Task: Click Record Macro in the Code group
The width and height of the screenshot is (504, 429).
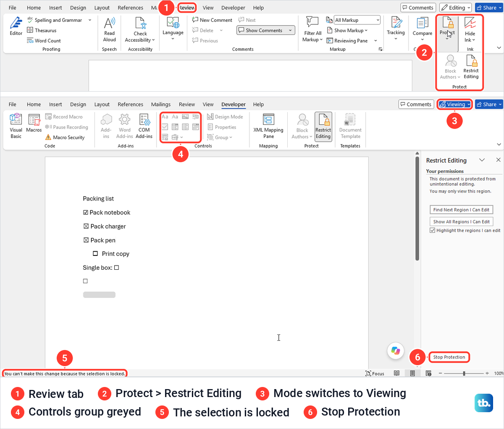Action: click(x=64, y=117)
